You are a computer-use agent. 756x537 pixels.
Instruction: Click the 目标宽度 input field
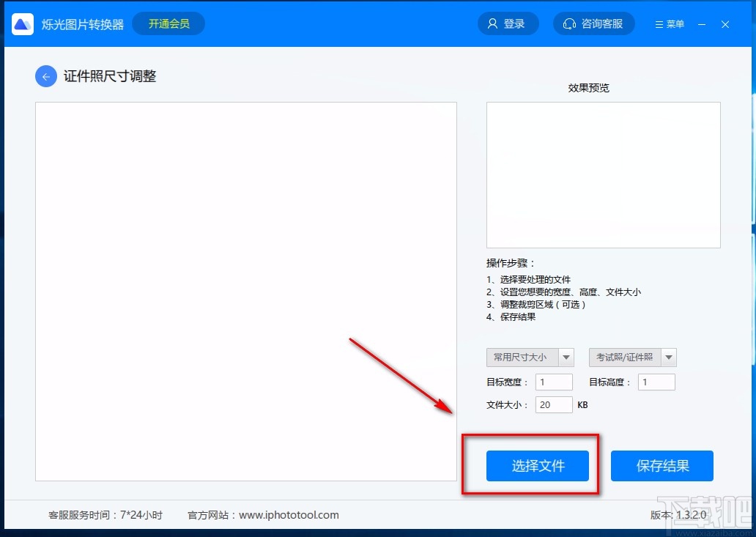[x=553, y=382]
